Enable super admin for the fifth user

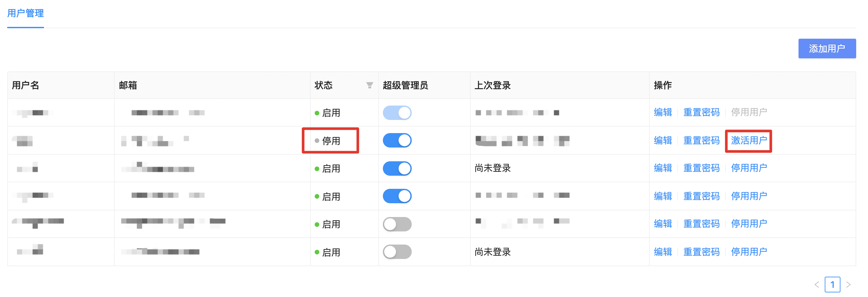coord(397,224)
